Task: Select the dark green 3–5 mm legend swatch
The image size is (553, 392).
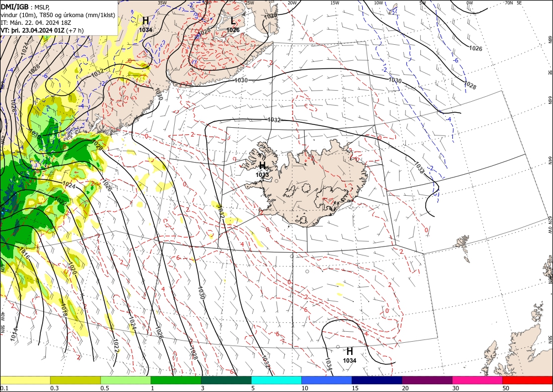Action: [226, 380]
